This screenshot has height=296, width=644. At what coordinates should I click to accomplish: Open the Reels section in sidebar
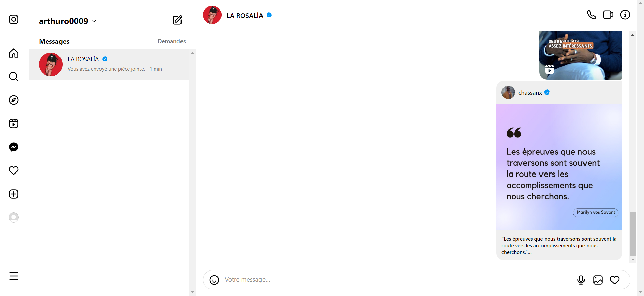coord(14,124)
